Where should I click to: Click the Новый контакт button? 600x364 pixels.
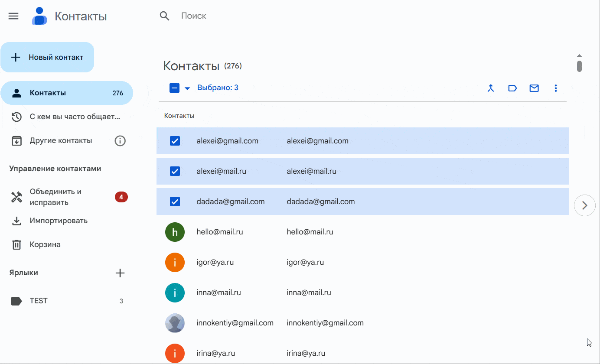47,57
